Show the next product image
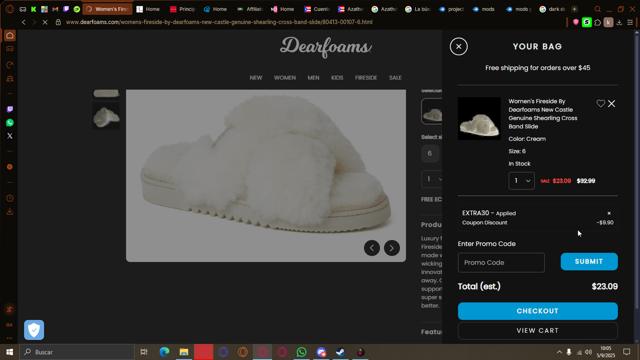This screenshot has height=360, width=640. pos(391,248)
